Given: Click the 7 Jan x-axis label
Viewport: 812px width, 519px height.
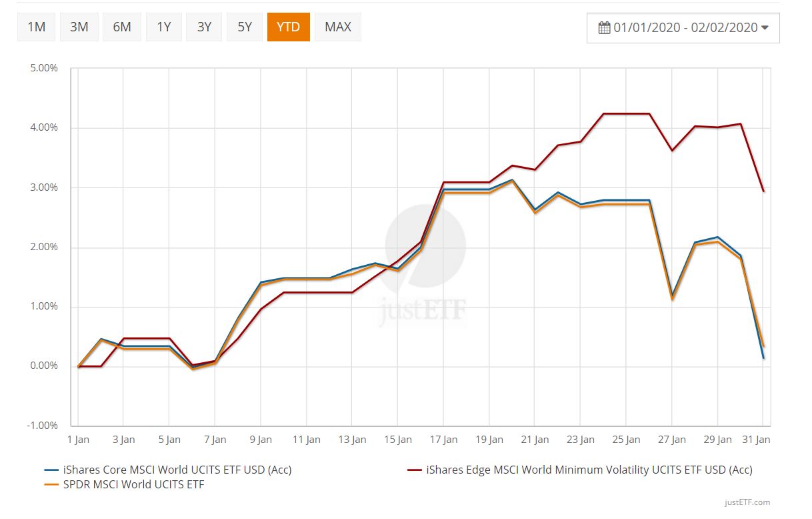Looking at the screenshot, I should pyautogui.click(x=215, y=440).
